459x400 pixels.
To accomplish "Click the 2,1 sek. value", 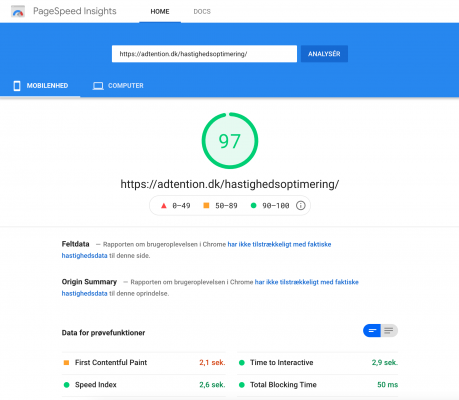I will coord(212,362).
